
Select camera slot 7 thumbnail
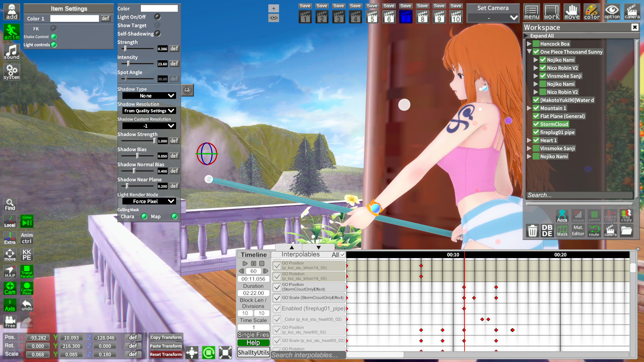(x=406, y=17)
